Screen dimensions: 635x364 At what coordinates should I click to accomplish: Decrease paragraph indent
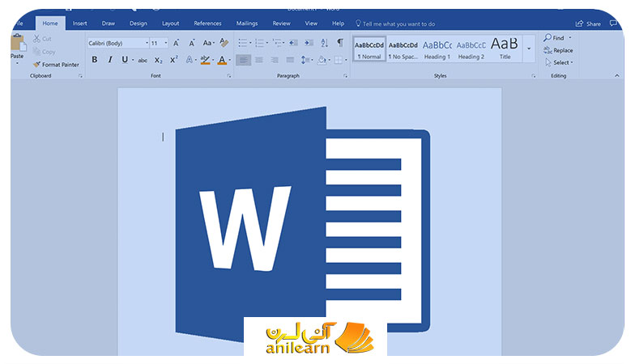293,42
